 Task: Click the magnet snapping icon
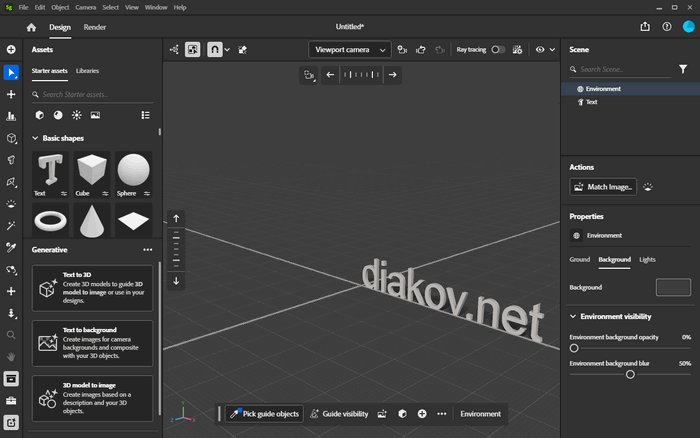click(x=214, y=48)
